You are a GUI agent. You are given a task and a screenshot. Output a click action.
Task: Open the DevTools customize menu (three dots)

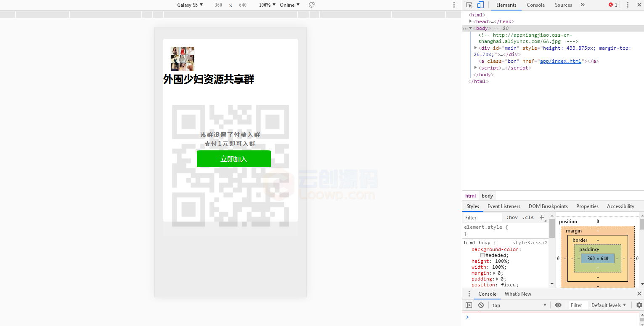click(628, 5)
